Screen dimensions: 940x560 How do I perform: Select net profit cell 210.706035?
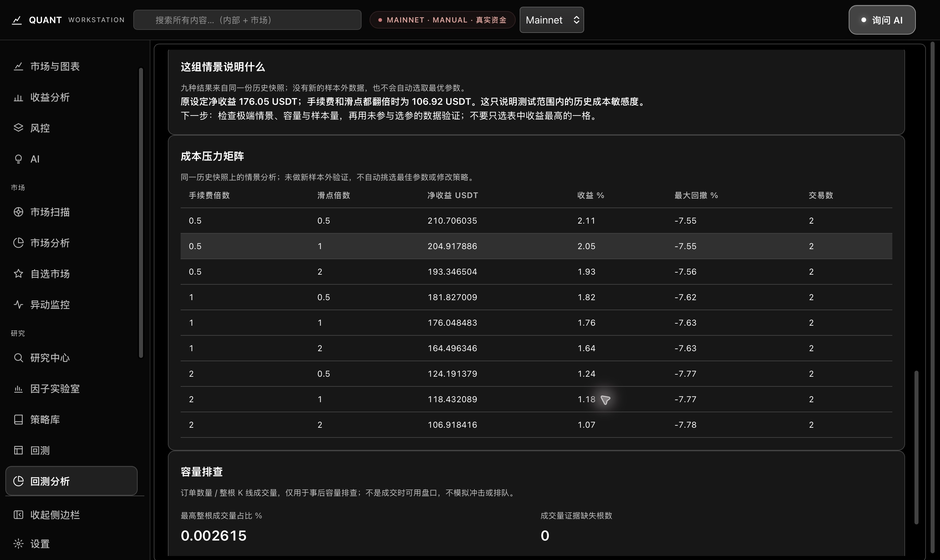click(452, 221)
